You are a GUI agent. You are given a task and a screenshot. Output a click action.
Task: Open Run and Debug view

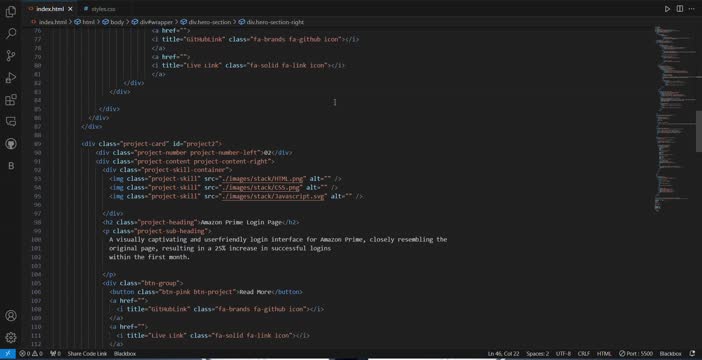[11, 77]
